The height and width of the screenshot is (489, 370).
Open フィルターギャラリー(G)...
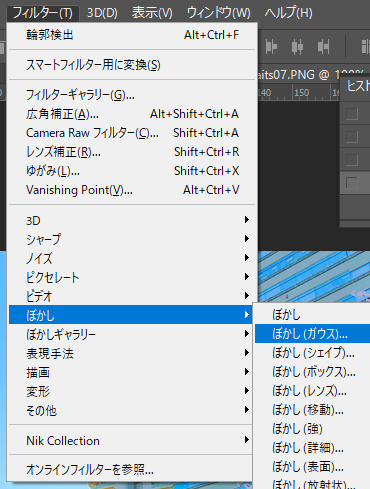[x=132, y=95]
